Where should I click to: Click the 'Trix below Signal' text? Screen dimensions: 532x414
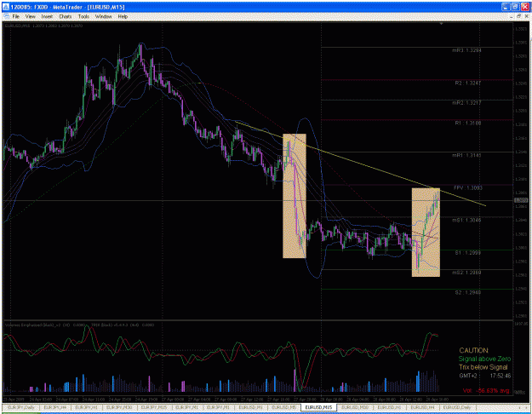click(x=483, y=367)
